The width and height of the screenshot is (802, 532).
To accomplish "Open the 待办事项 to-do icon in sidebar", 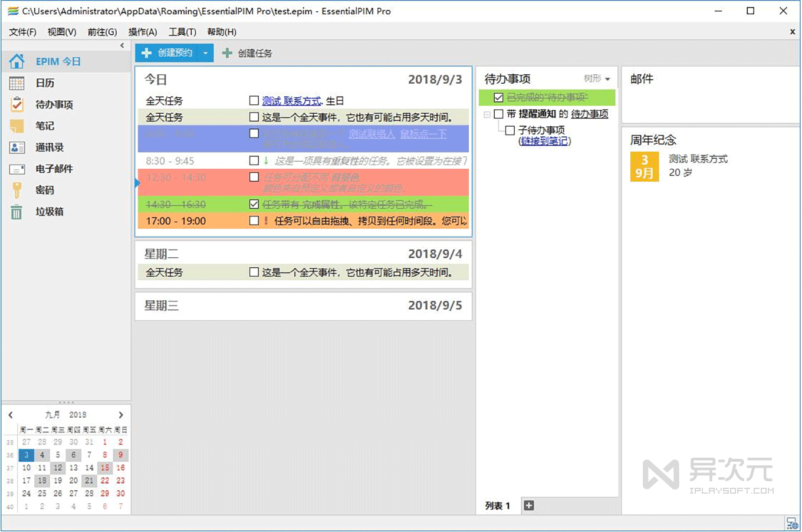I will [x=17, y=104].
